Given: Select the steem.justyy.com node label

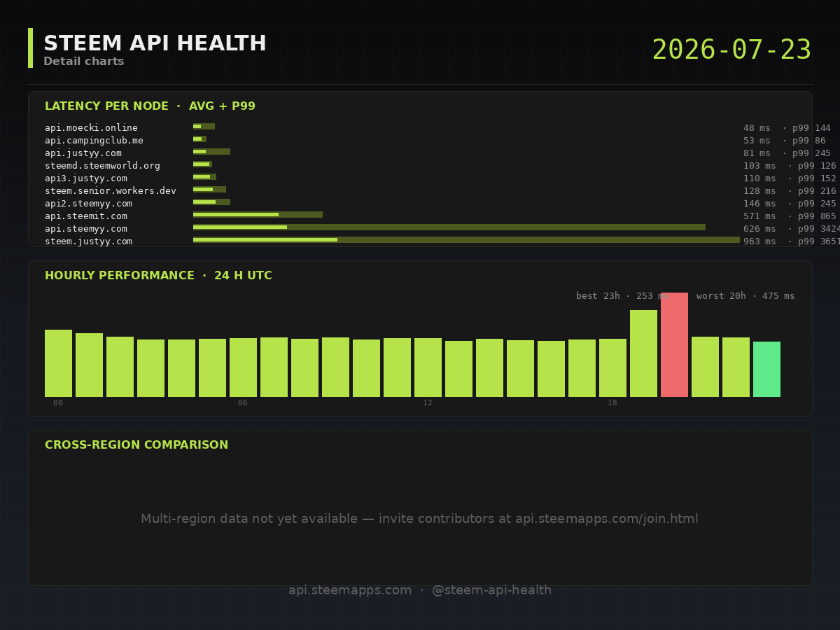Looking at the screenshot, I should [x=88, y=241].
